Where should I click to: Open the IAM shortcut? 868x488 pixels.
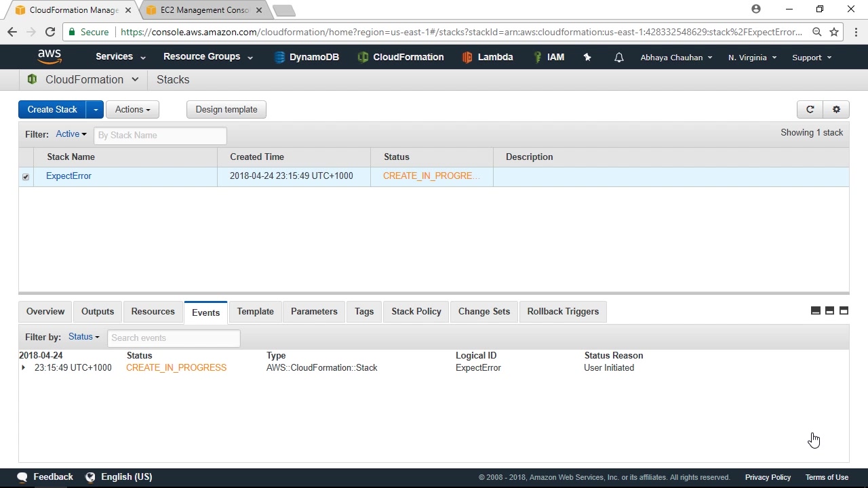(548, 57)
